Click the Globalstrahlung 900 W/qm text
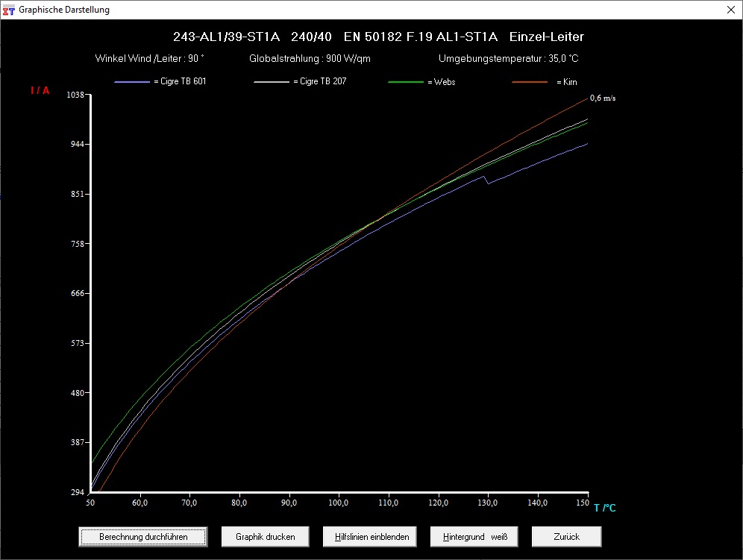 pyautogui.click(x=310, y=58)
